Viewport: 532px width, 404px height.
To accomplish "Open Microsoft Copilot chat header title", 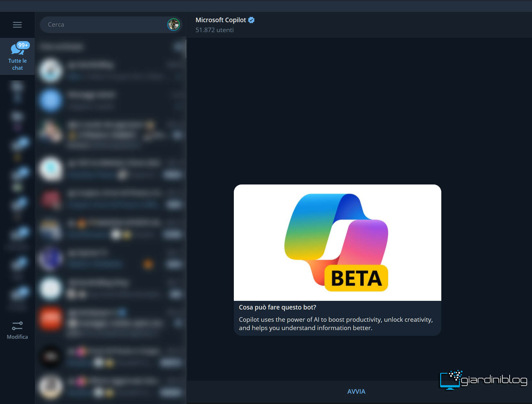I will tap(221, 20).
